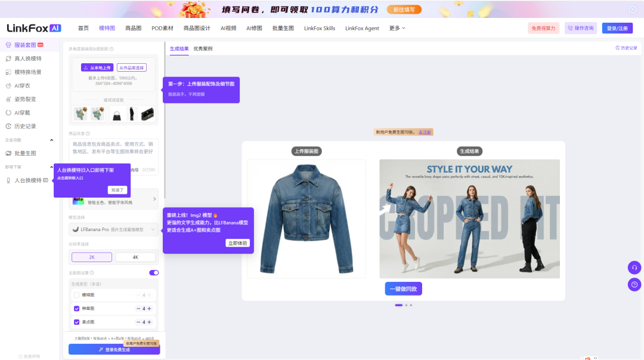Click 从本地上传 upload button
Screen dimensions: 644x360
97,67
